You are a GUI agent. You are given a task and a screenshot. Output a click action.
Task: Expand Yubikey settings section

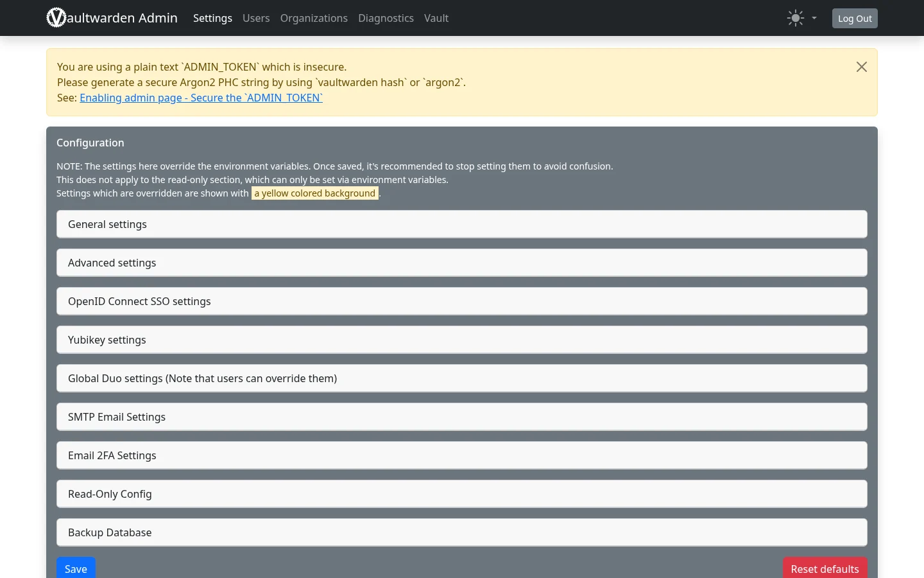(x=462, y=340)
